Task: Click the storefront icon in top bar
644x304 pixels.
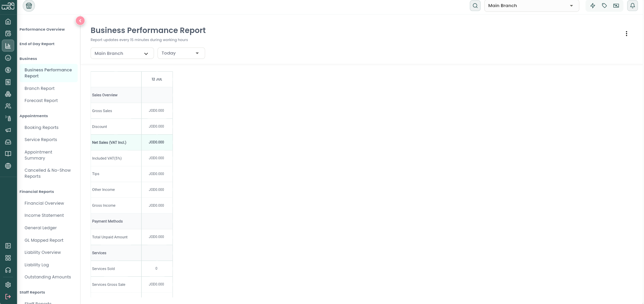Action: tap(29, 6)
